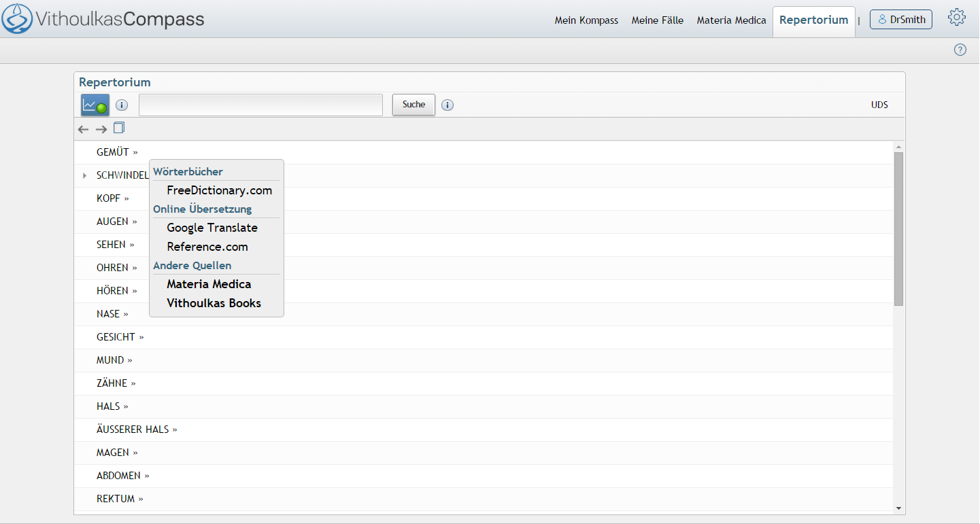Open the Meine Fälle tab

point(658,20)
